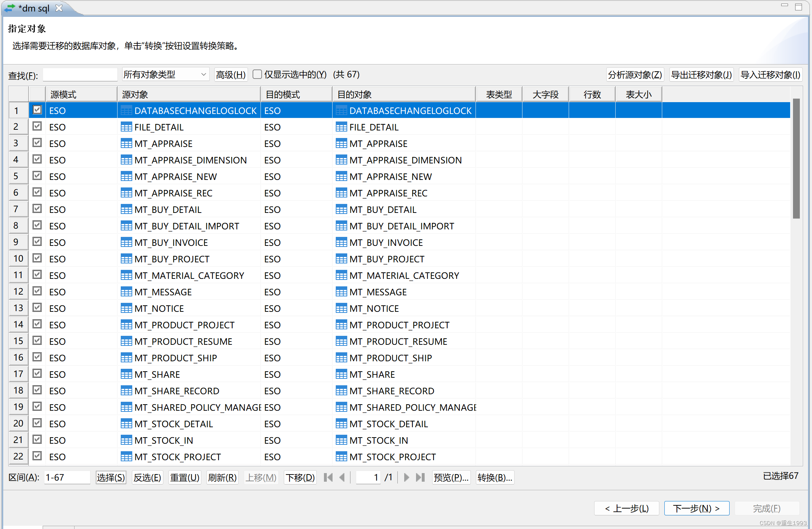The width and height of the screenshot is (812, 529).
Task: Open 转换(B)... settings
Action: click(495, 477)
